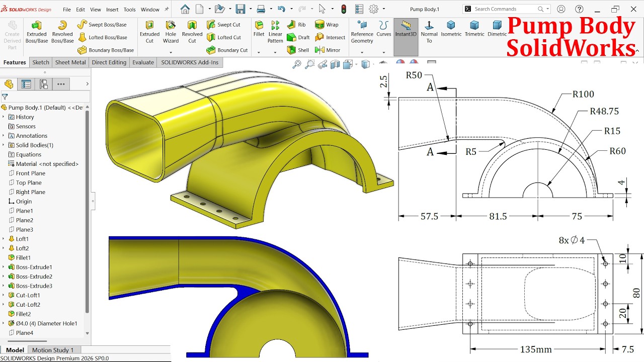This screenshot has height=362, width=644.
Task: Click the Intersect tool
Action: (330, 37)
